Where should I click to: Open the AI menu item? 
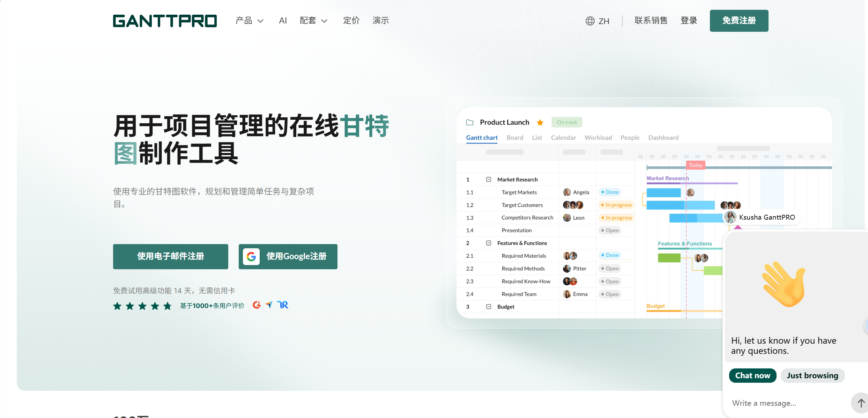click(x=283, y=21)
